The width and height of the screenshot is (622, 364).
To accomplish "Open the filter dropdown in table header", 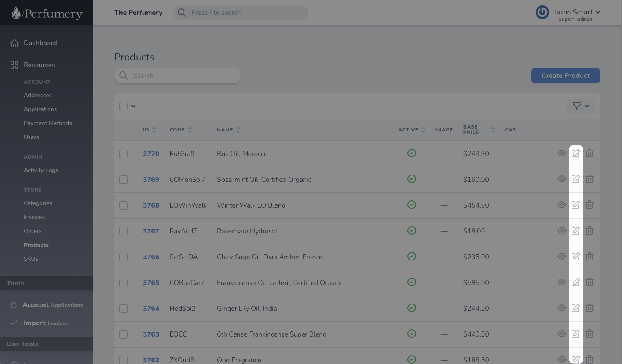I will 581,106.
